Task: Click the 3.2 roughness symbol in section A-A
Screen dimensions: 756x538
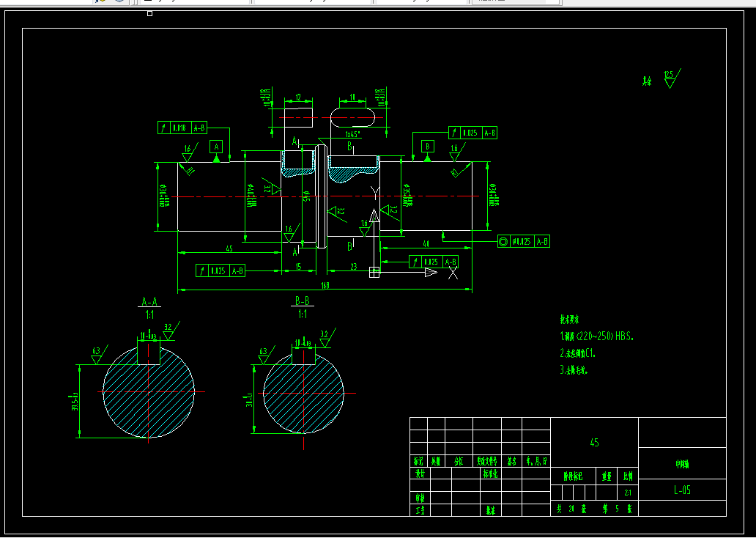Action: coord(170,331)
